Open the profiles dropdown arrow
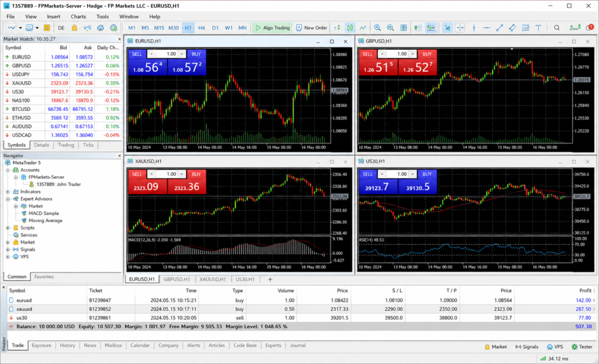 pyautogui.click(x=37, y=28)
